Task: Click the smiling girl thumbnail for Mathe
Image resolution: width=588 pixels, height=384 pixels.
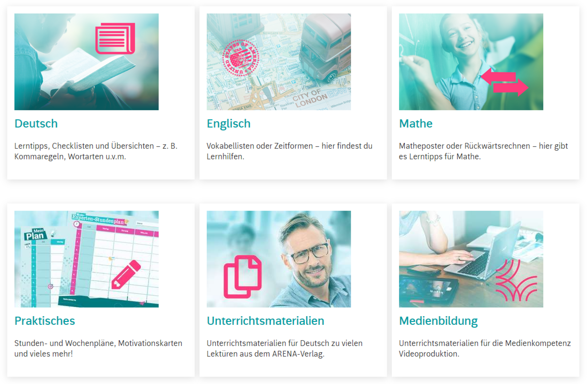Action: point(471,62)
